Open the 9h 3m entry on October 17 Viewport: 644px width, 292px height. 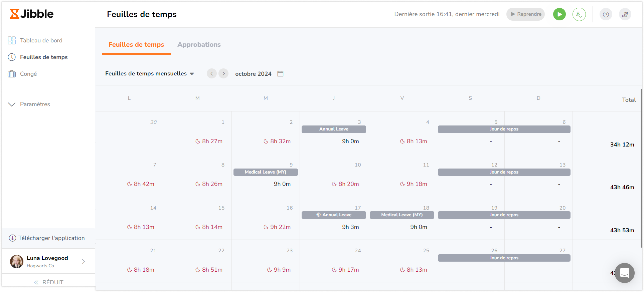pyautogui.click(x=350, y=227)
